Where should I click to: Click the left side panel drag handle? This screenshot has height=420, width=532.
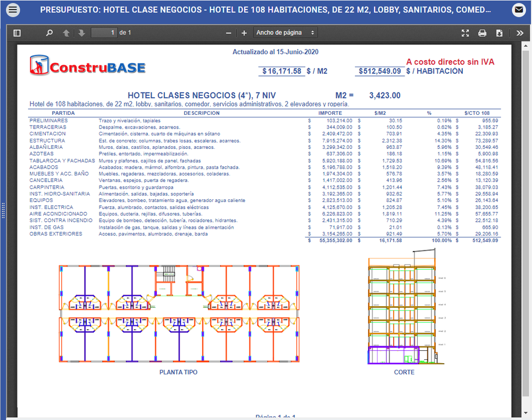(3, 210)
